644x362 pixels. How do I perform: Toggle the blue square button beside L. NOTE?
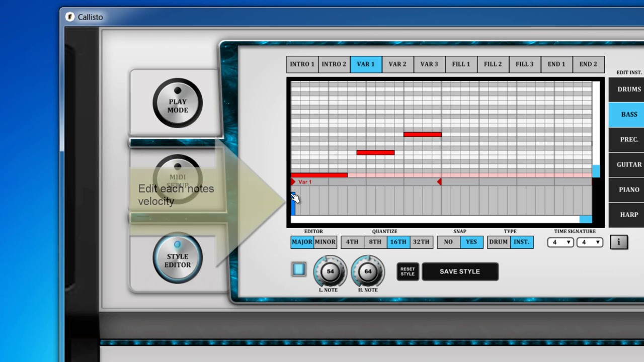pyautogui.click(x=299, y=269)
